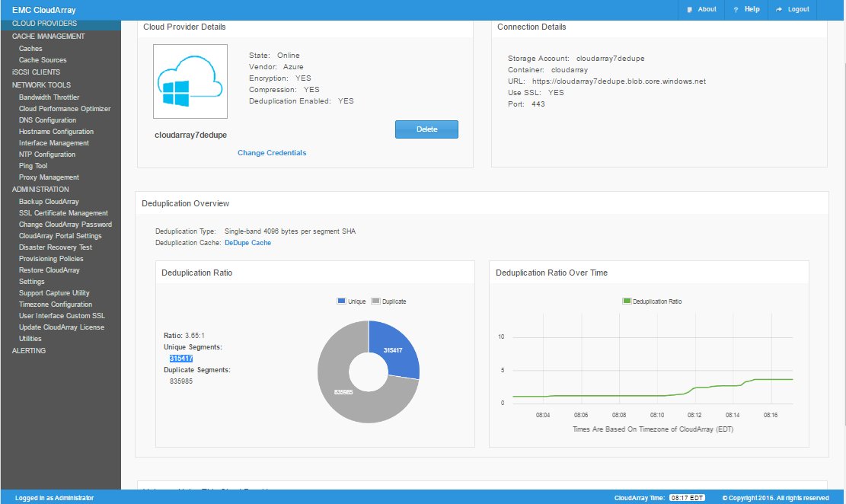The height and width of the screenshot is (504, 846).
Task: Toggle the Duplicate legend swatch
Action: pyautogui.click(x=375, y=301)
